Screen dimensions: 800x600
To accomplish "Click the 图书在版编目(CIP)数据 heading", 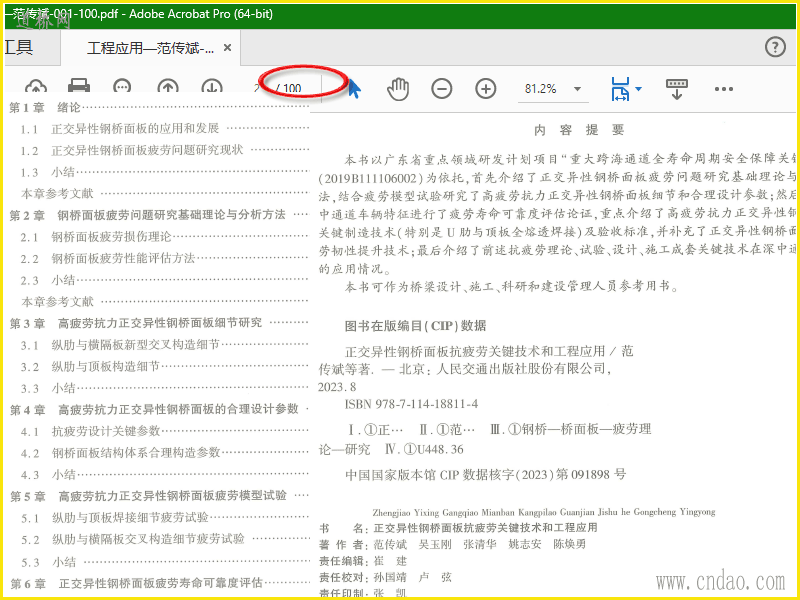I will point(416,326).
